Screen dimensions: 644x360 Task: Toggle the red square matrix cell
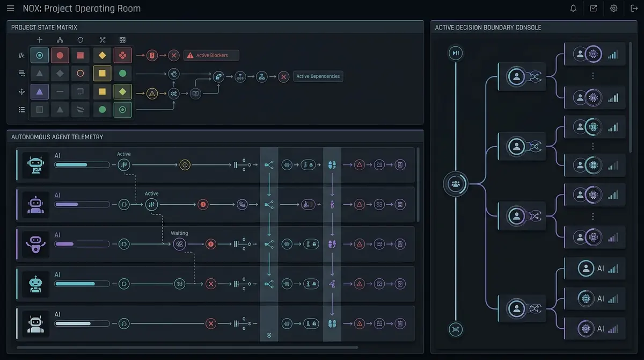[80, 55]
